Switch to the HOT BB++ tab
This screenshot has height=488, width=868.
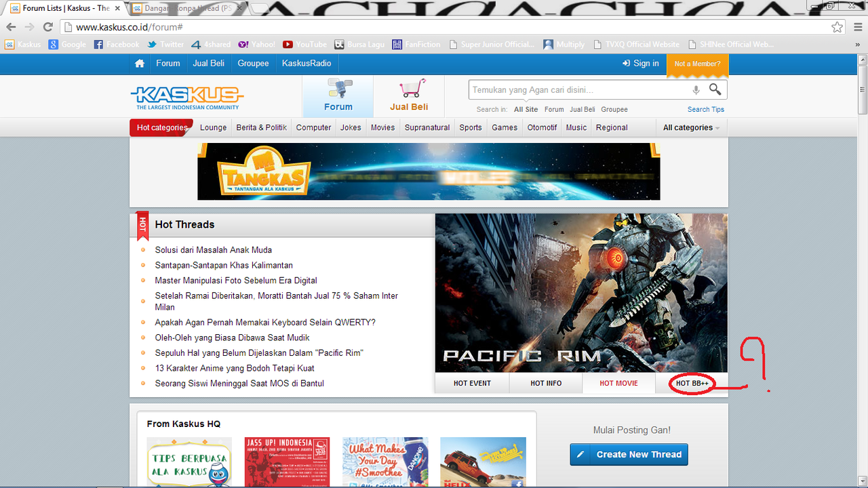click(x=692, y=383)
